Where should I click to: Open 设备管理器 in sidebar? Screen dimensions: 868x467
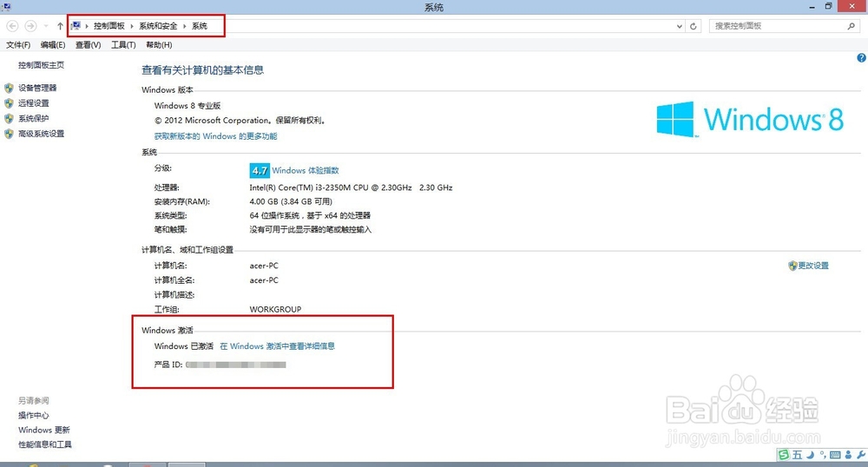click(x=37, y=88)
